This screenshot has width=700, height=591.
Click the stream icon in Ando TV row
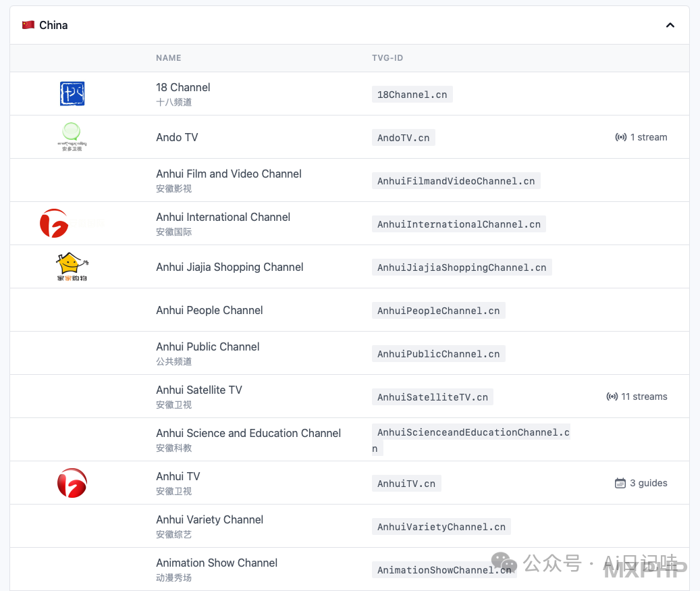[620, 137]
